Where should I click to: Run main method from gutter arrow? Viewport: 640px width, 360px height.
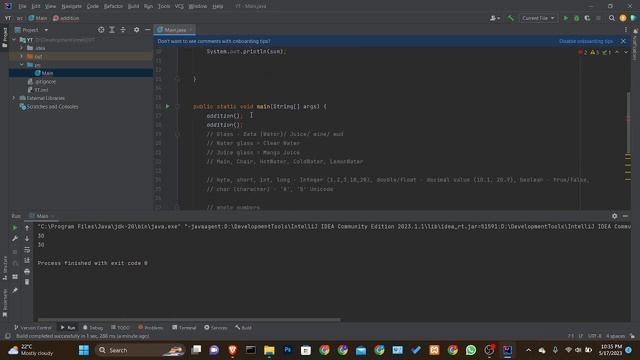pyautogui.click(x=167, y=106)
